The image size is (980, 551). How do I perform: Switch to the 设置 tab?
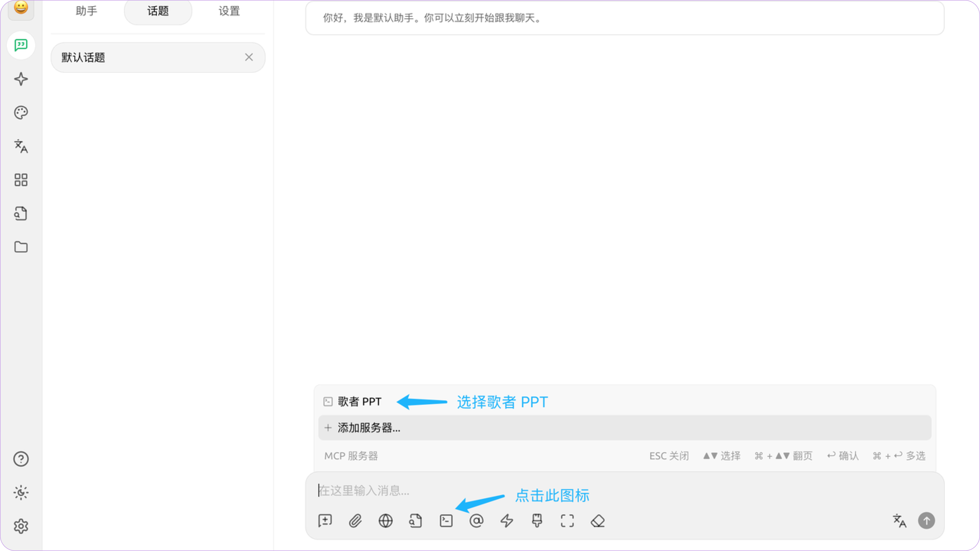pos(229,11)
